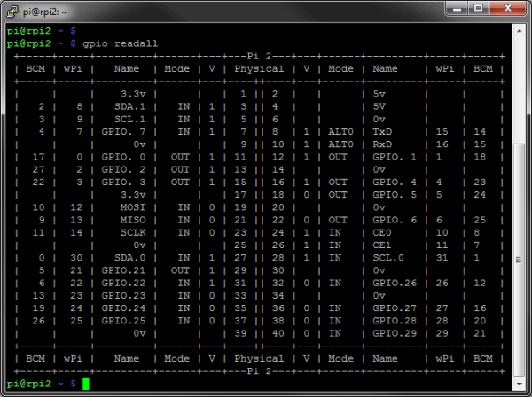Click the 'GPIO.25' name cell
Screen dimensions: 532x397
coord(123,321)
